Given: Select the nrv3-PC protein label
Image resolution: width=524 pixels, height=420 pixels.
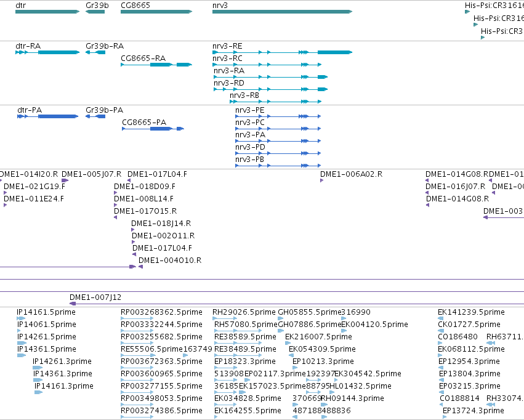Looking at the screenshot, I should [249, 123].
